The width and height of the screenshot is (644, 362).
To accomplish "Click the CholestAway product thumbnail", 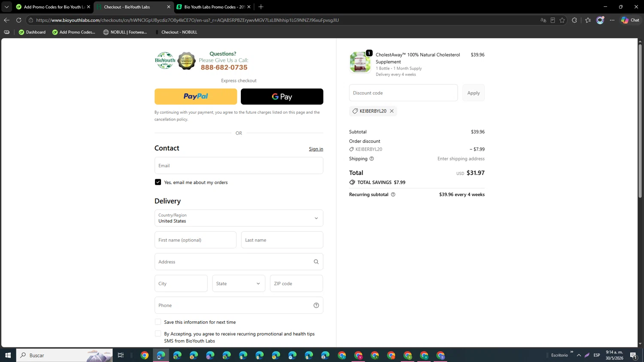I will tap(360, 62).
